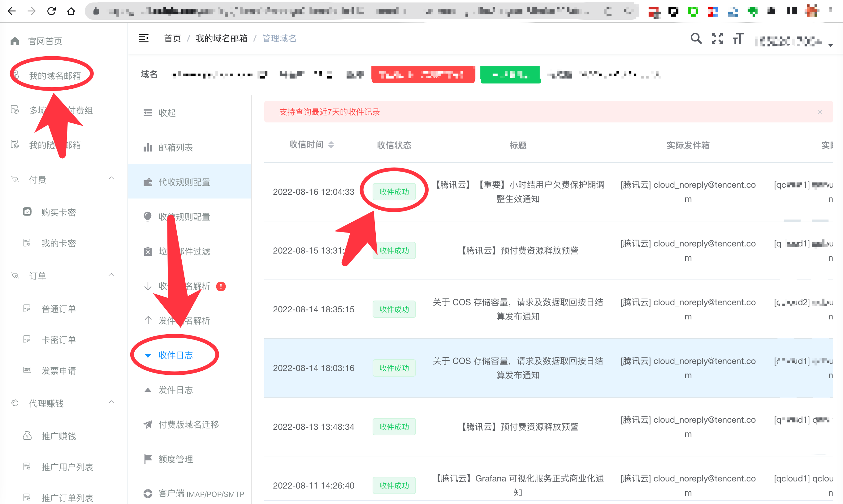Open 我的域名邮箱 in the sidebar
Image resolution: width=843 pixels, height=504 pixels.
55,75
